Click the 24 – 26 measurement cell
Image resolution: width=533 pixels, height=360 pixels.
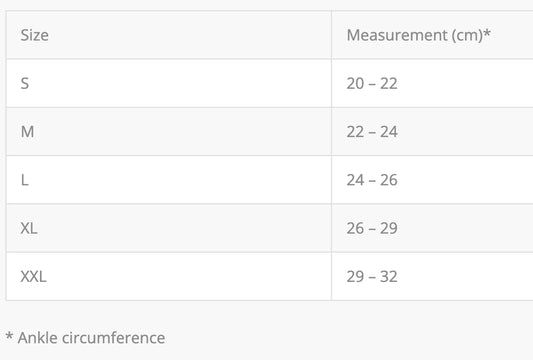432,180
